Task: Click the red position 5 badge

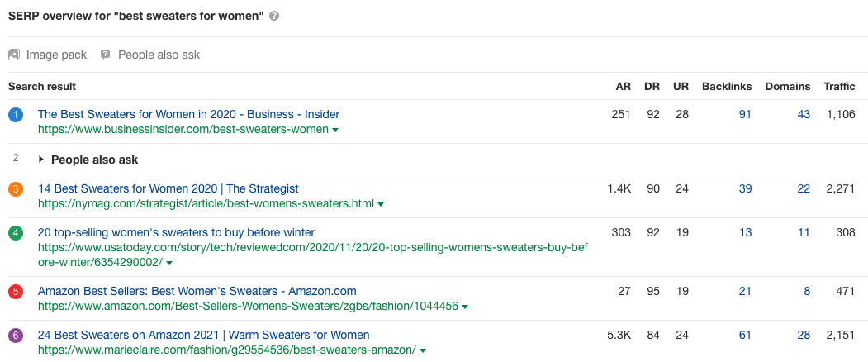Action: (16, 292)
